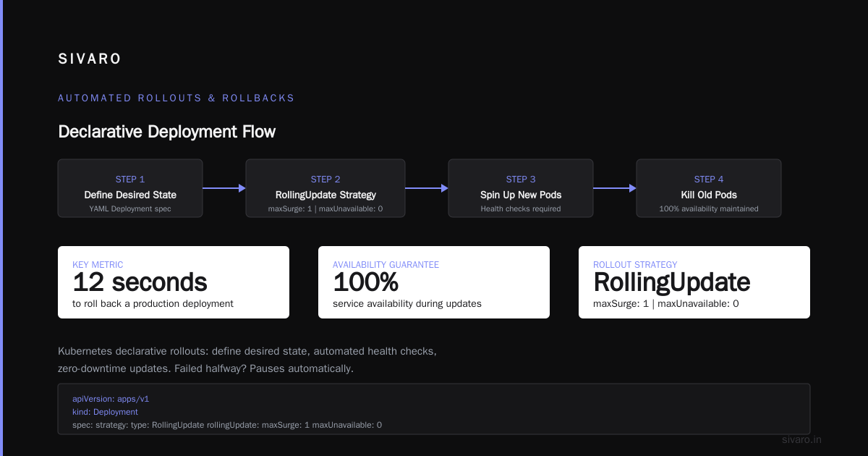Select the Step 4 Kill Old Pods box

coord(709,188)
